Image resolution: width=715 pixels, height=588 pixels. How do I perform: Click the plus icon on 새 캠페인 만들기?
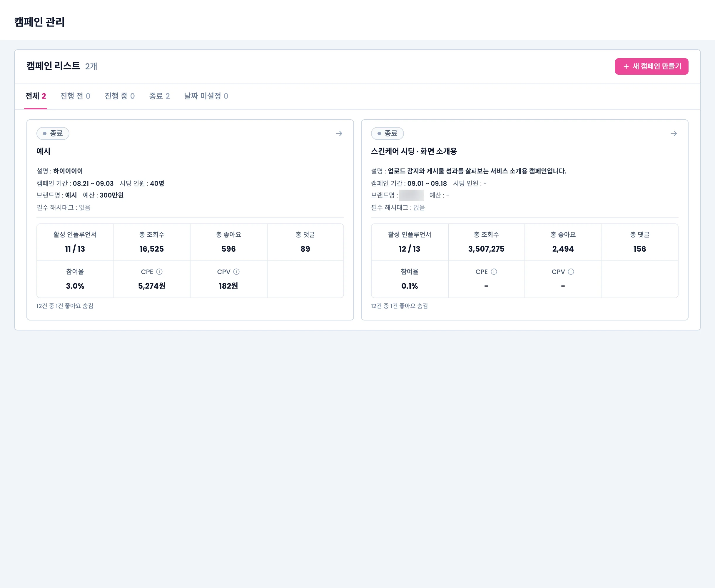point(626,66)
